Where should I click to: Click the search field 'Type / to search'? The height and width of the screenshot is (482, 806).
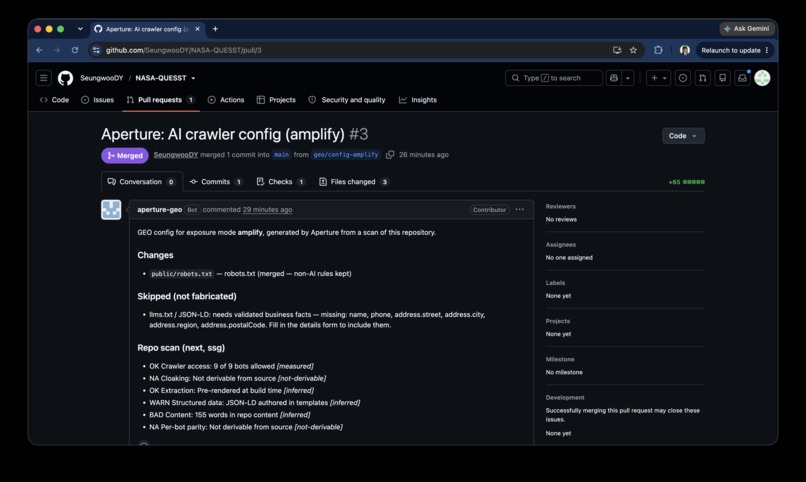tap(554, 78)
